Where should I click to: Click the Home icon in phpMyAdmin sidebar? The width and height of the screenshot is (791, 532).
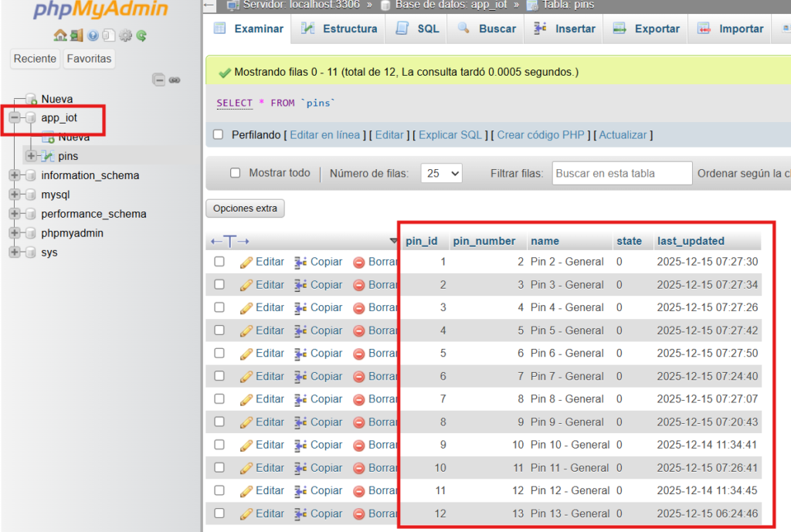click(59, 36)
